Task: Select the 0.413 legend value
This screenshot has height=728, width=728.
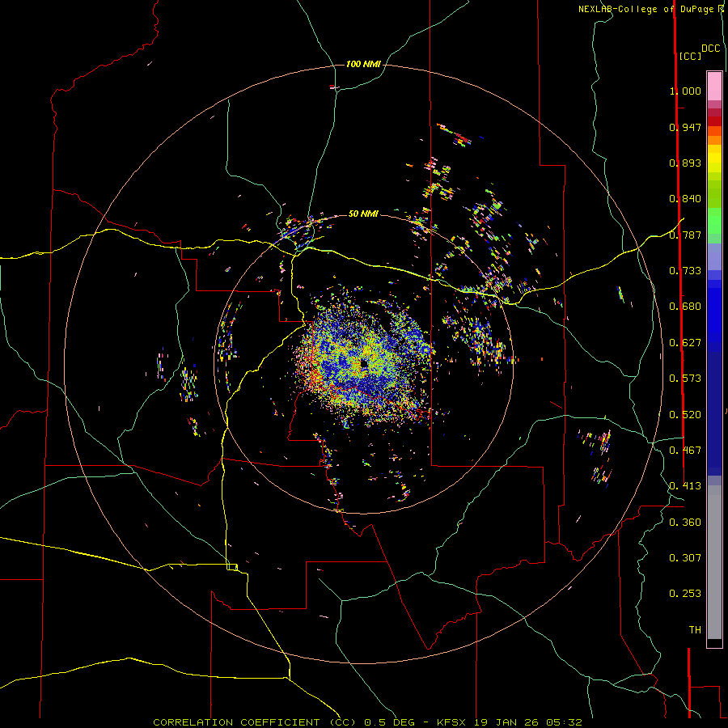Action: [x=685, y=486]
